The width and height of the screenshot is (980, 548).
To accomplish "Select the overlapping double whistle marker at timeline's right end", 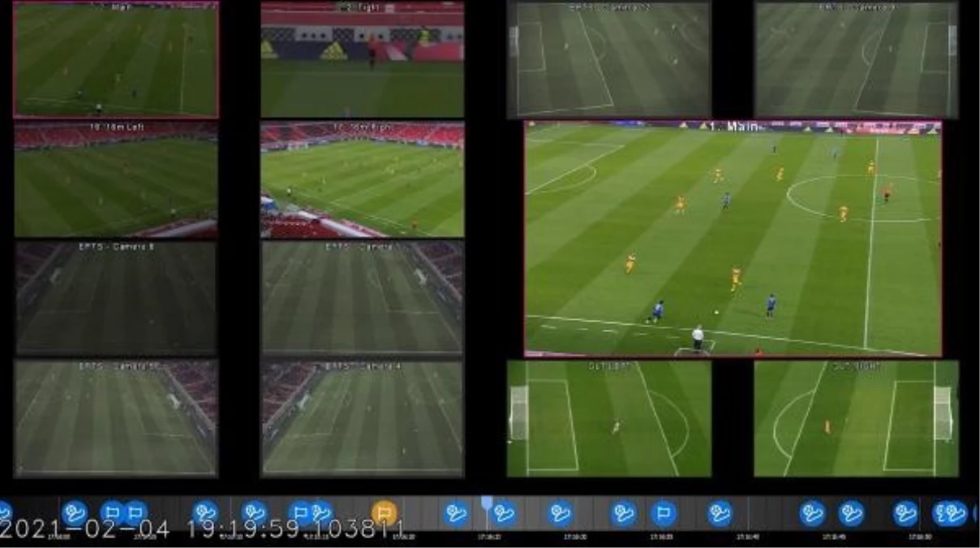I will (x=949, y=512).
